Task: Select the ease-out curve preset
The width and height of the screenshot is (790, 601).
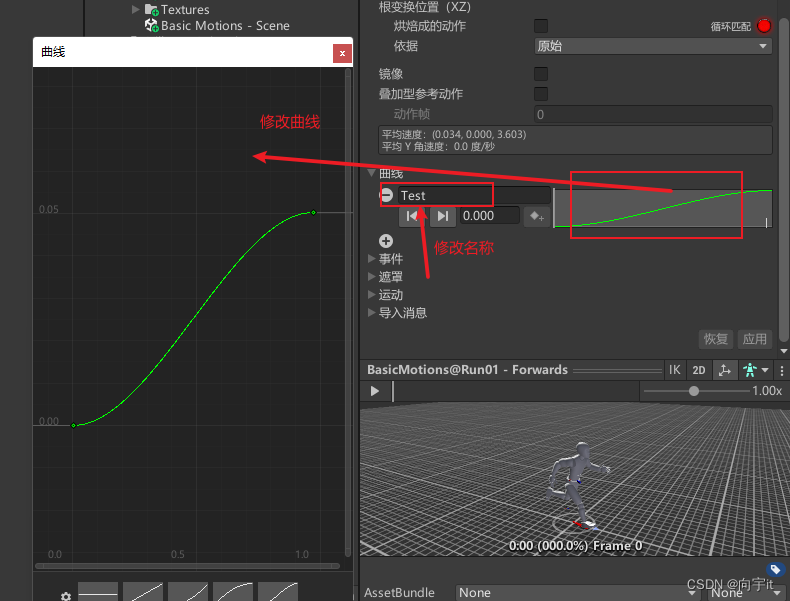Action: tap(233, 592)
